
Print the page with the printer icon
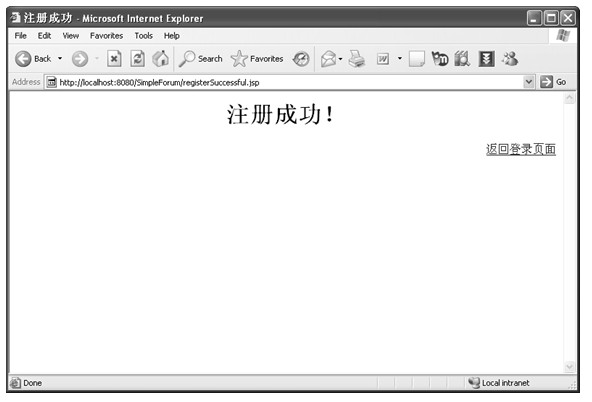(356, 59)
